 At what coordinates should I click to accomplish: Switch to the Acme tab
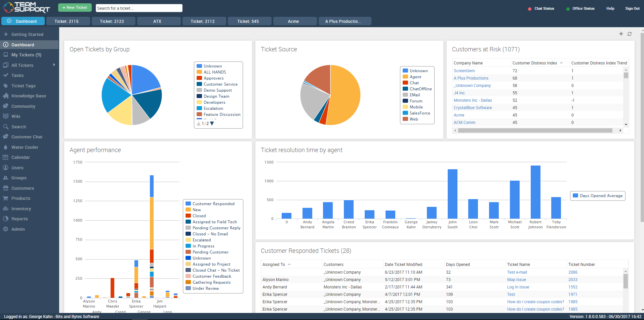293,21
